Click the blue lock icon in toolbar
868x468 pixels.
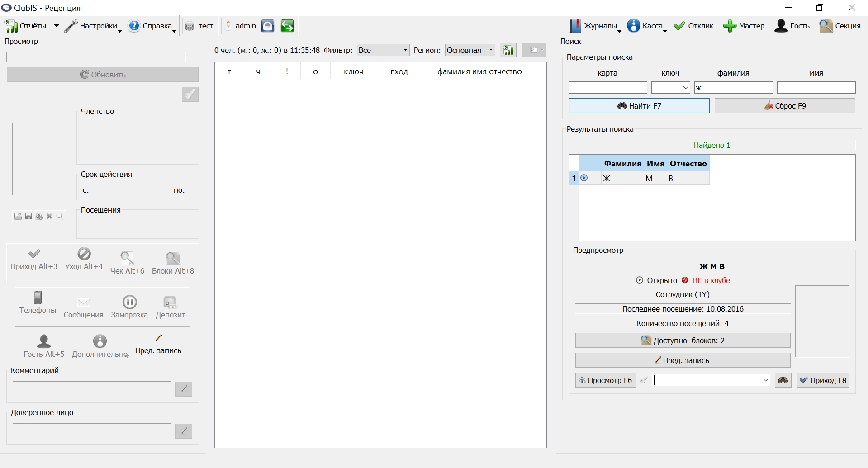[268, 26]
